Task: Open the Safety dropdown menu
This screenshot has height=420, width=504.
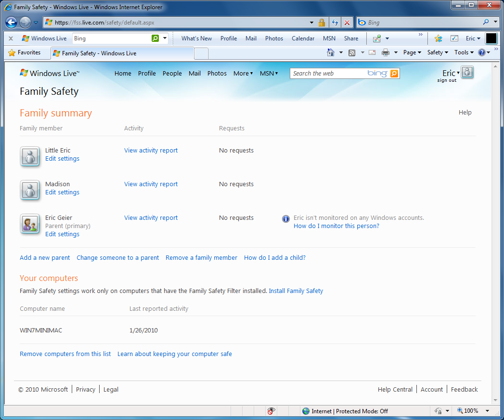Action: pyautogui.click(x=438, y=52)
